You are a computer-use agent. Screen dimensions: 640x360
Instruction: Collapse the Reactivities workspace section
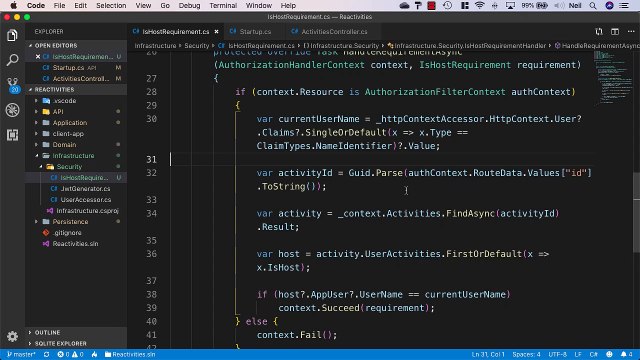pyautogui.click(x=76, y=89)
